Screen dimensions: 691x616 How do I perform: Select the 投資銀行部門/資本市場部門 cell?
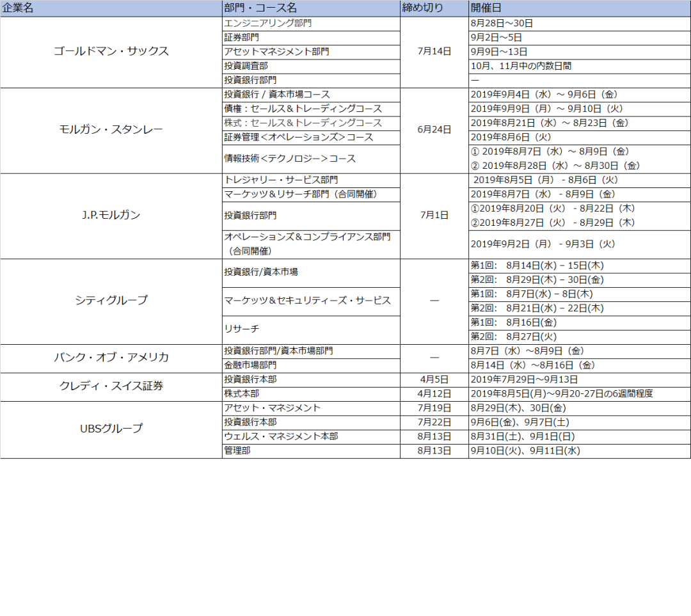pyautogui.click(x=311, y=351)
